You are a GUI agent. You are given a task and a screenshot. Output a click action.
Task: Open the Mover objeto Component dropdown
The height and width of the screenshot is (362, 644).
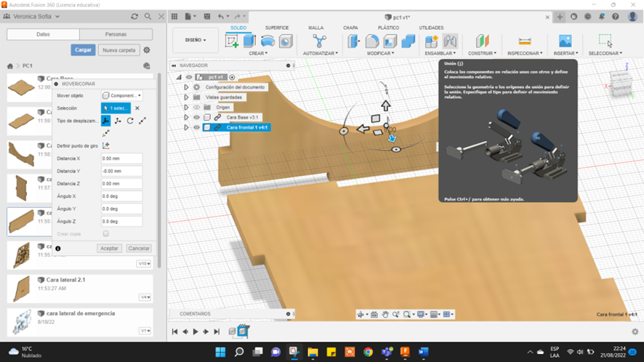121,95
